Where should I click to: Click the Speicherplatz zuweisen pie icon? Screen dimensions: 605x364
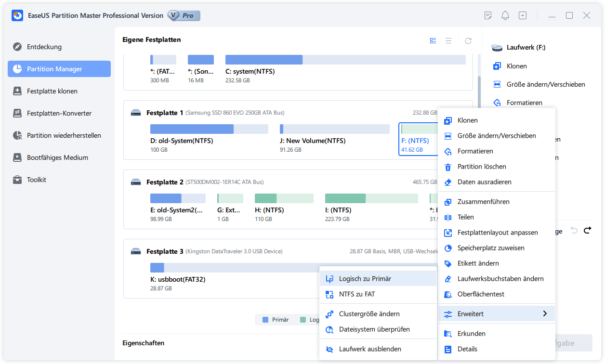(448, 248)
